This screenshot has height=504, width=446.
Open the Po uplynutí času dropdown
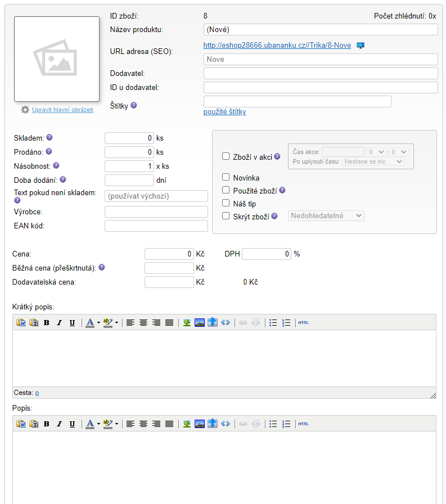pos(373,161)
